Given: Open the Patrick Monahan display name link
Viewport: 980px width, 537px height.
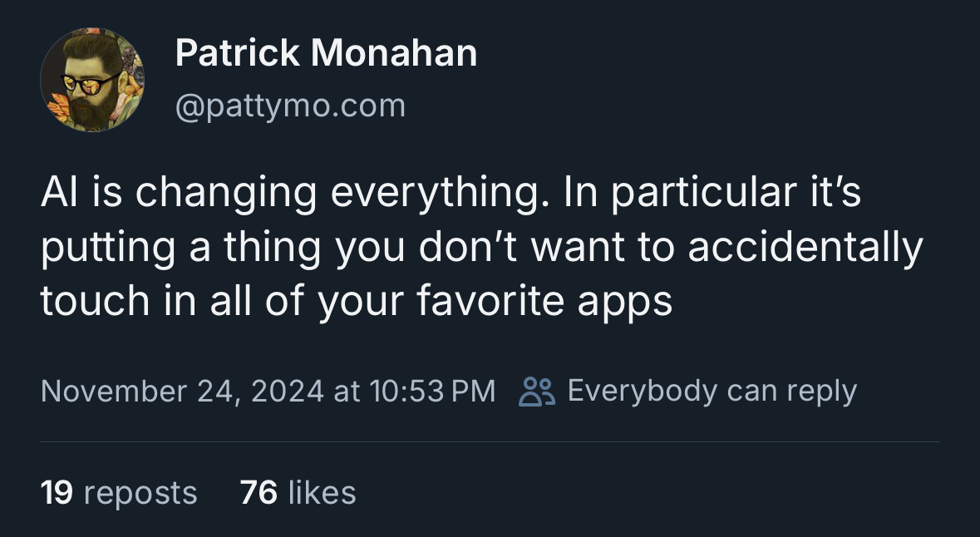Looking at the screenshot, I should click(326, 52).
